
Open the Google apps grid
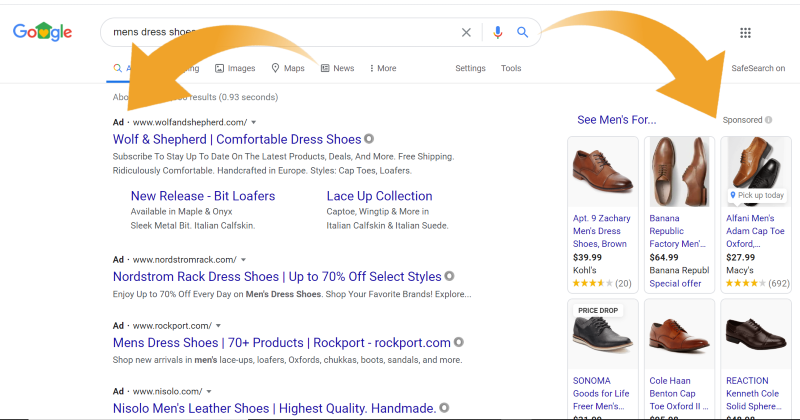745,33
